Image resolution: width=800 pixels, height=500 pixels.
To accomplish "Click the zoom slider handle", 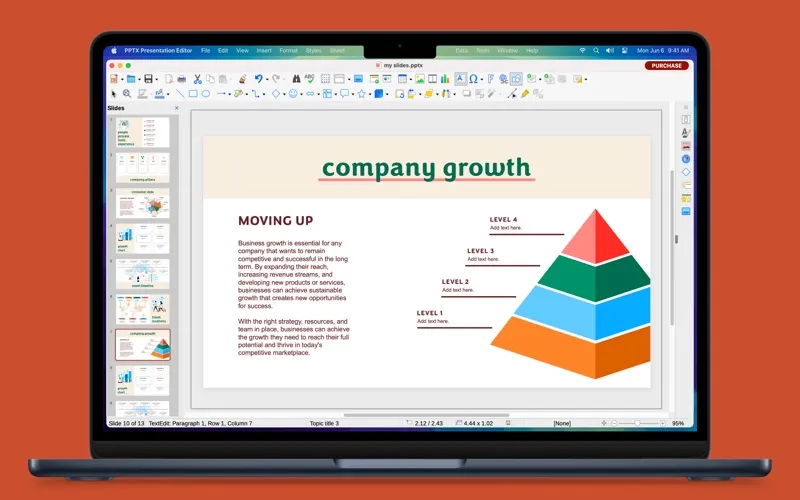I will (x=637, y=423).
